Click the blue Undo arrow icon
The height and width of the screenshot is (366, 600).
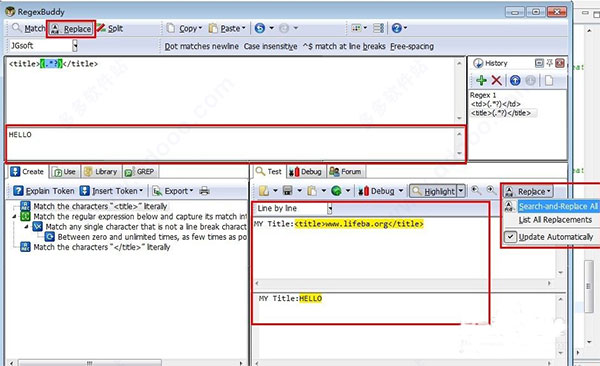point(259,28)
